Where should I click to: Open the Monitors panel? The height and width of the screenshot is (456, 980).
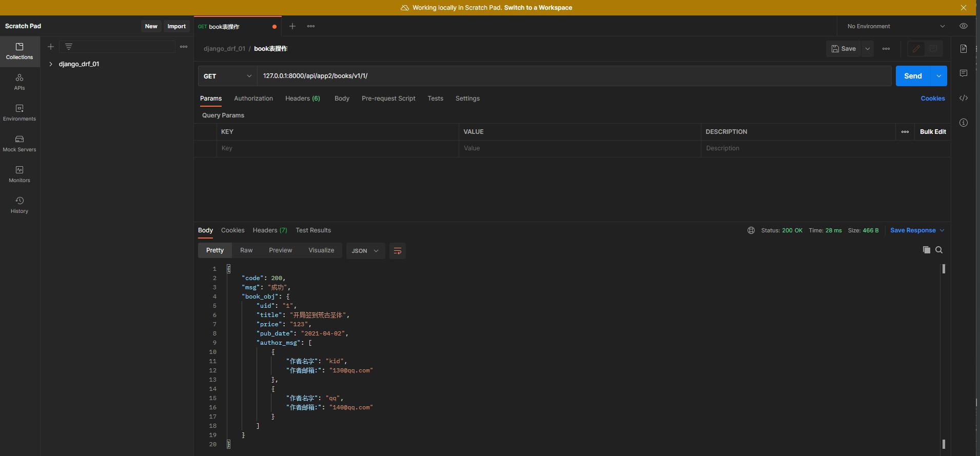[19, 174]
